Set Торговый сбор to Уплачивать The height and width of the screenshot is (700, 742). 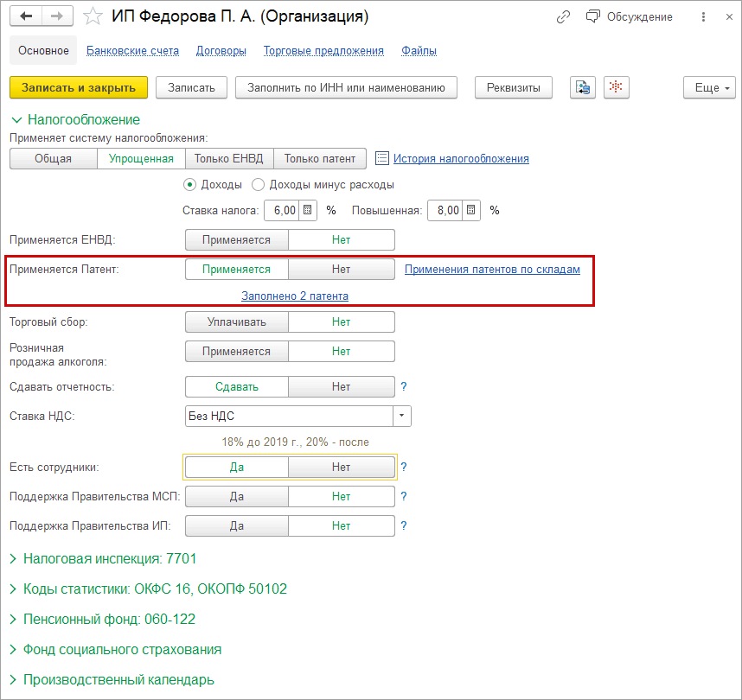point(237,322)
